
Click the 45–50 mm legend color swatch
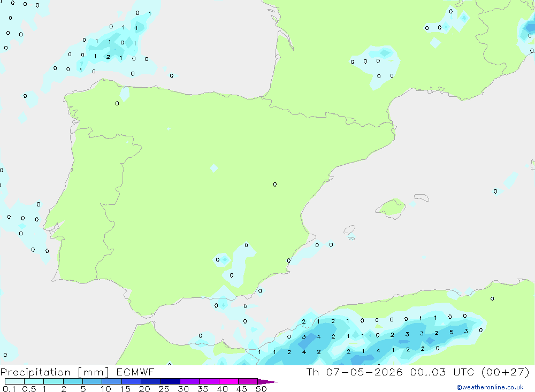tap(248, 381)
